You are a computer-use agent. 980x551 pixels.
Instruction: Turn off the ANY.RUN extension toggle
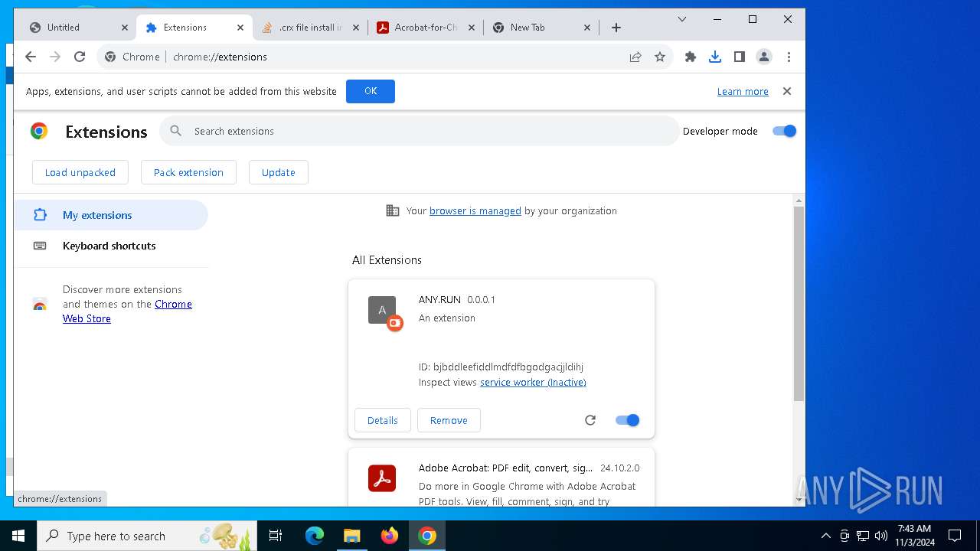click(x=628, y=420)
